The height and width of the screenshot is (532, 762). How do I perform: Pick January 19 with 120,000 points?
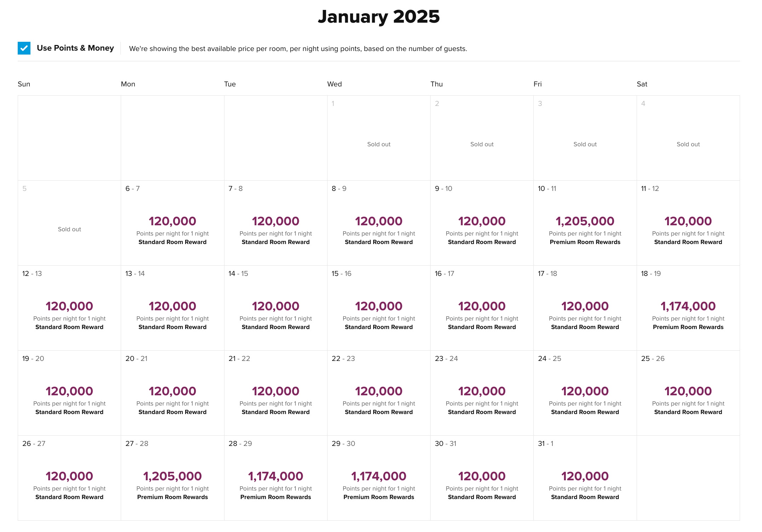click(x=69, y=393)
